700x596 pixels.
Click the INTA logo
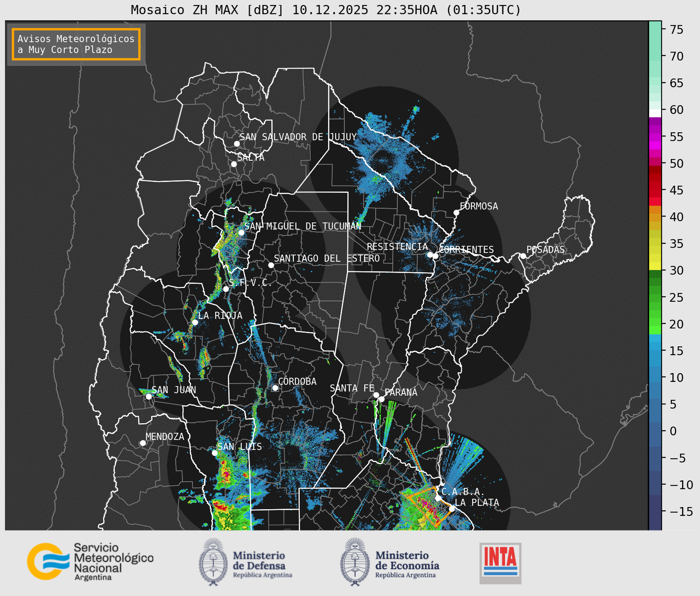500,563
